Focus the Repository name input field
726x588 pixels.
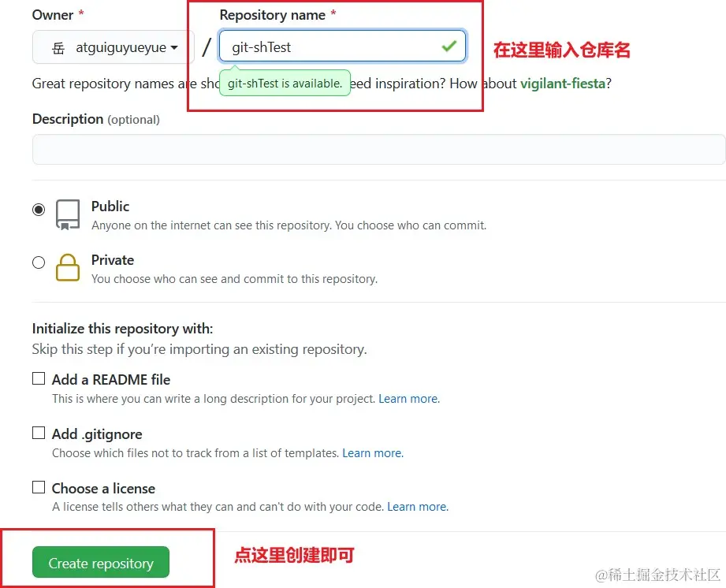342,46
